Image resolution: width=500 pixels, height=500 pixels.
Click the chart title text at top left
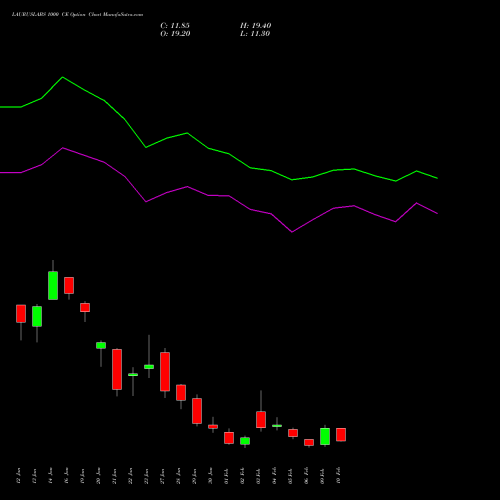77,15
